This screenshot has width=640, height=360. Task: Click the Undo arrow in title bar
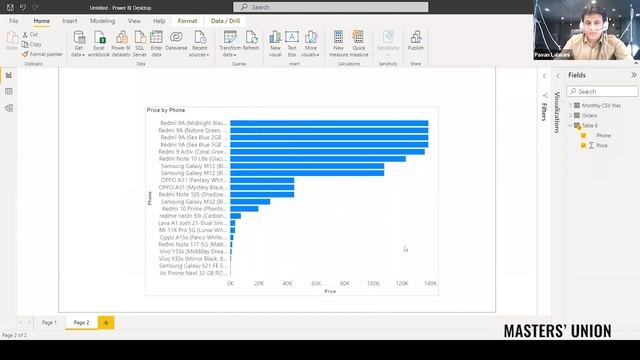click(x=23, y=7)
